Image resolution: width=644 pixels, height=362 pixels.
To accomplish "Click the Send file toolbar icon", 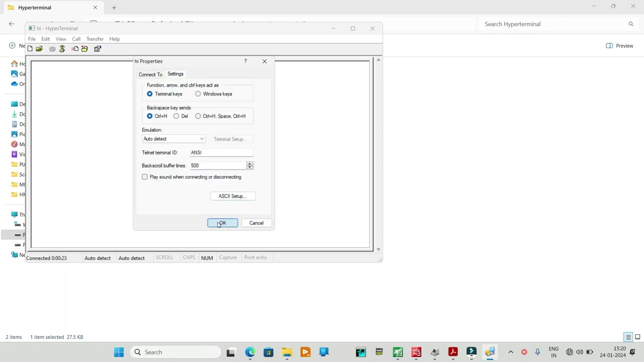I will pos(75,49).
